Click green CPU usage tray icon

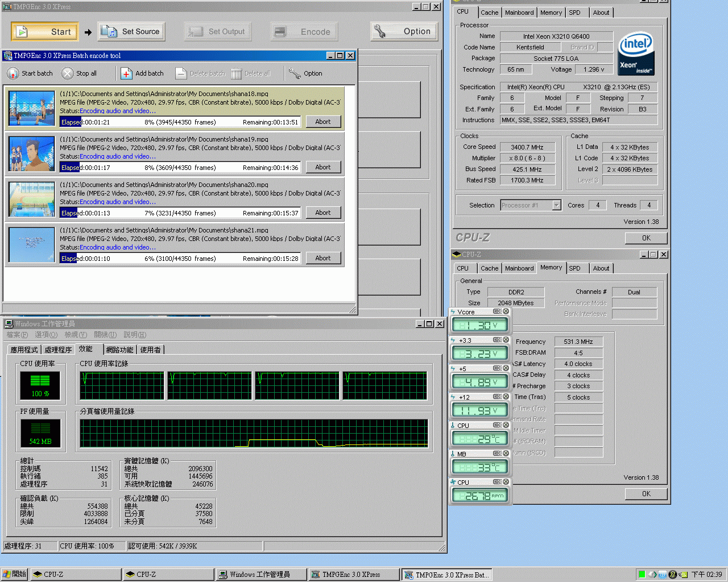click(642, 575)
